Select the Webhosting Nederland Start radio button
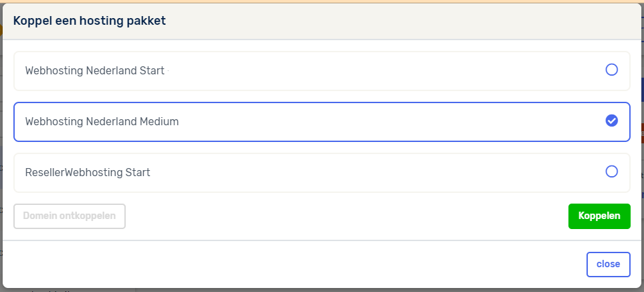Screen dimensions: 644x292 [611, 70]
